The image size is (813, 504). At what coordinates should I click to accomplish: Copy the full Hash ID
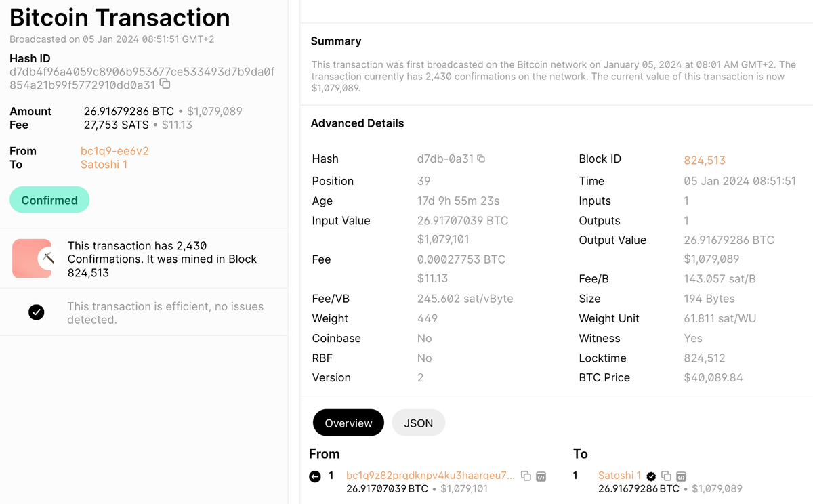click(165, 85)
